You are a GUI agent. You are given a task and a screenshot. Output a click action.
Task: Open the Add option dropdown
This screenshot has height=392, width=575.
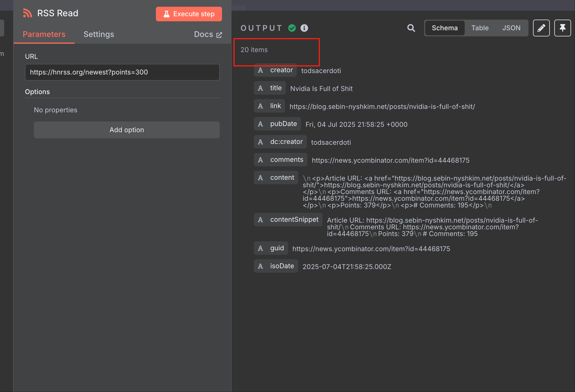click(x=127, y=130)
